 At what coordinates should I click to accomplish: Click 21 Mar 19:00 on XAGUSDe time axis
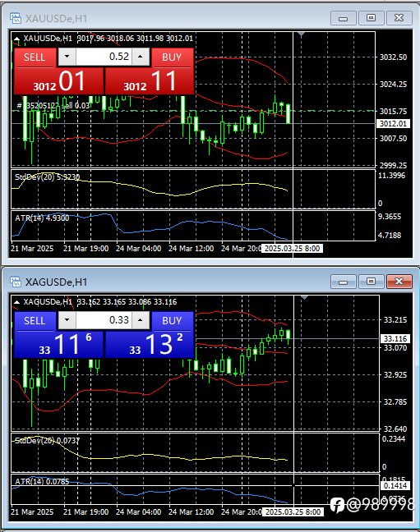click(x=86, y=511)
